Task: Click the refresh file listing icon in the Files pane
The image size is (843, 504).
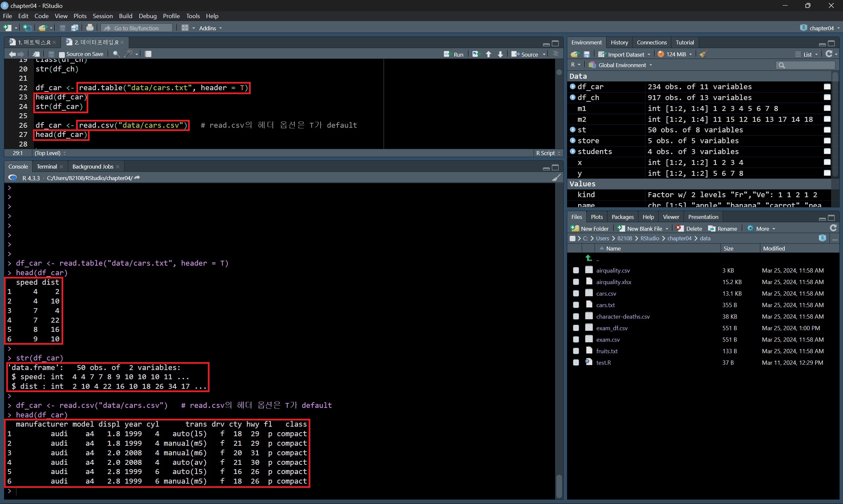Action: (832, 228)
